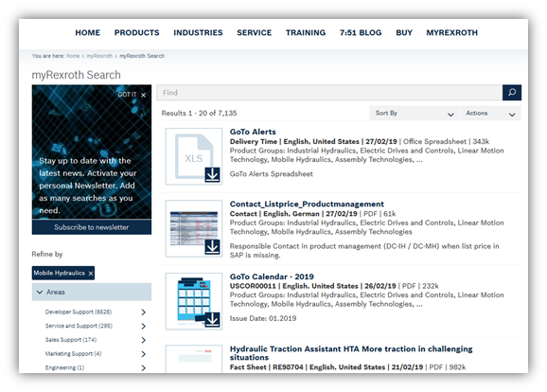Click the GoTo Calendar thumbnail image
Viewport: 547px width, 392px height.
[194, 301]
